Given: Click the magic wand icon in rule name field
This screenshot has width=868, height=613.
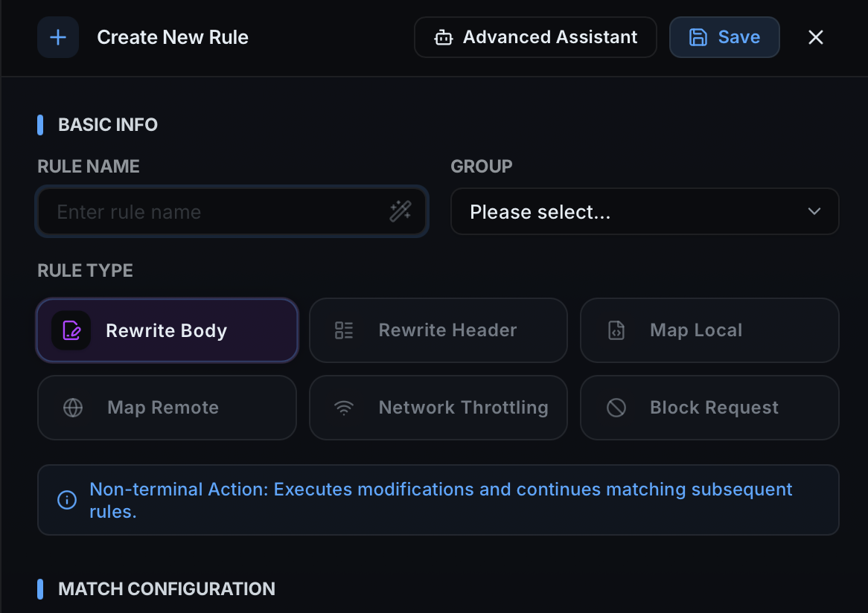Looking at the screenshot, I should (x=401, y=211).
